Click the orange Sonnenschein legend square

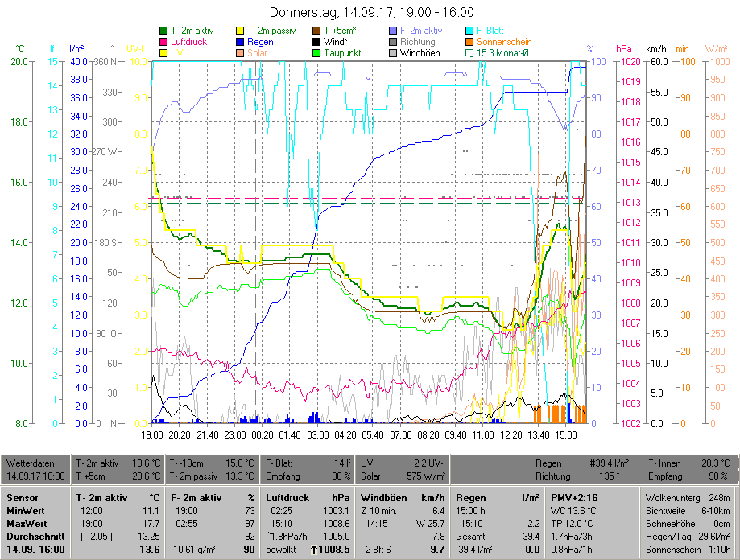coord(470,42)
